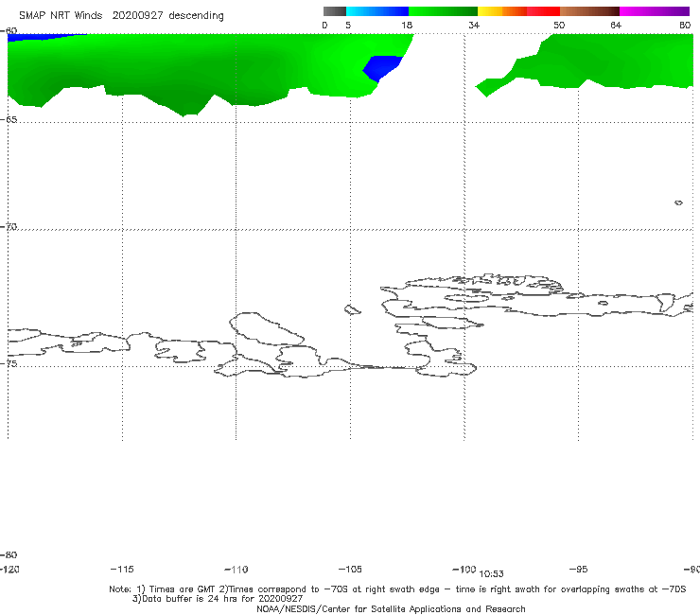Image resolution: width=700 pixels, height=615 pixels.
Task: Click the latitude label '-75'
Action: point(9,363)
